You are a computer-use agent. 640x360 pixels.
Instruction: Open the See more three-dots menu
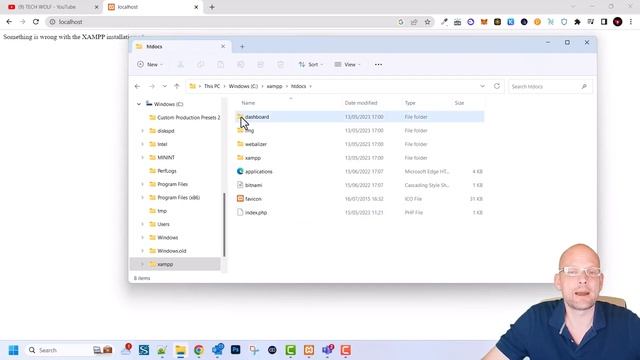pos(378,64)
